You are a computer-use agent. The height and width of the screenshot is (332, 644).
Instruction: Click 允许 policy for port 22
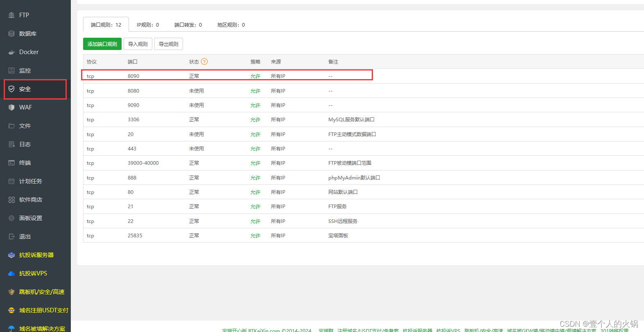[255, 221]
